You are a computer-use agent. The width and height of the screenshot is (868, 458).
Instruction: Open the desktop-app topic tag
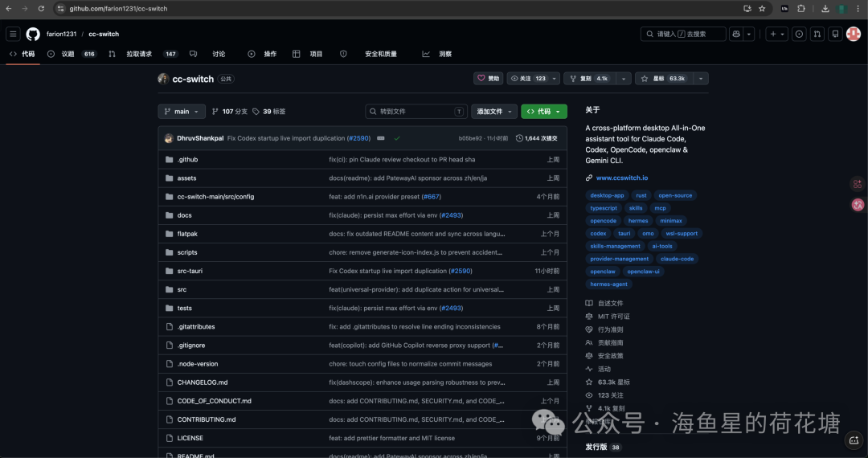(x=607, y=195)
